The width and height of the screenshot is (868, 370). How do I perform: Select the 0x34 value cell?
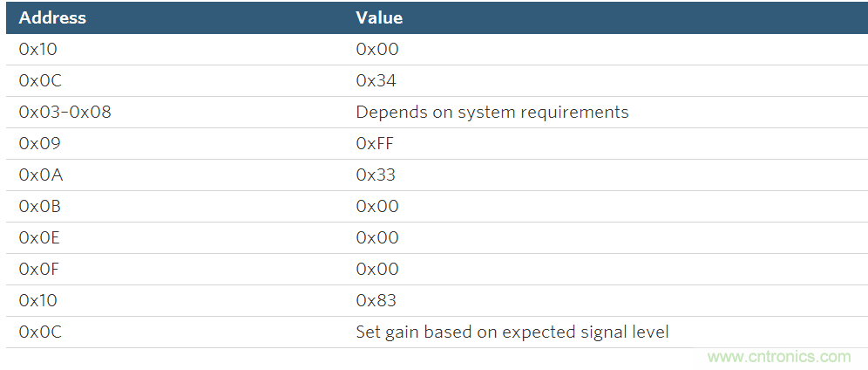[376, 81]
